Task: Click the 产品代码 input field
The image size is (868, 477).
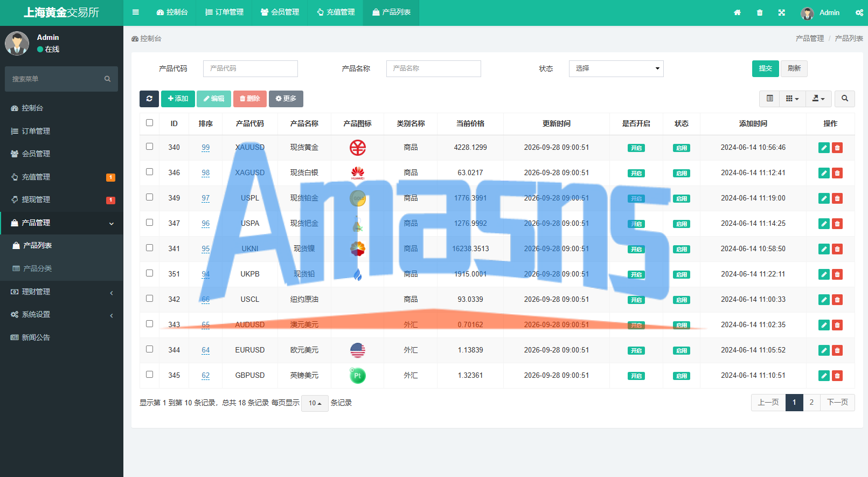Action: coord(251,68)
